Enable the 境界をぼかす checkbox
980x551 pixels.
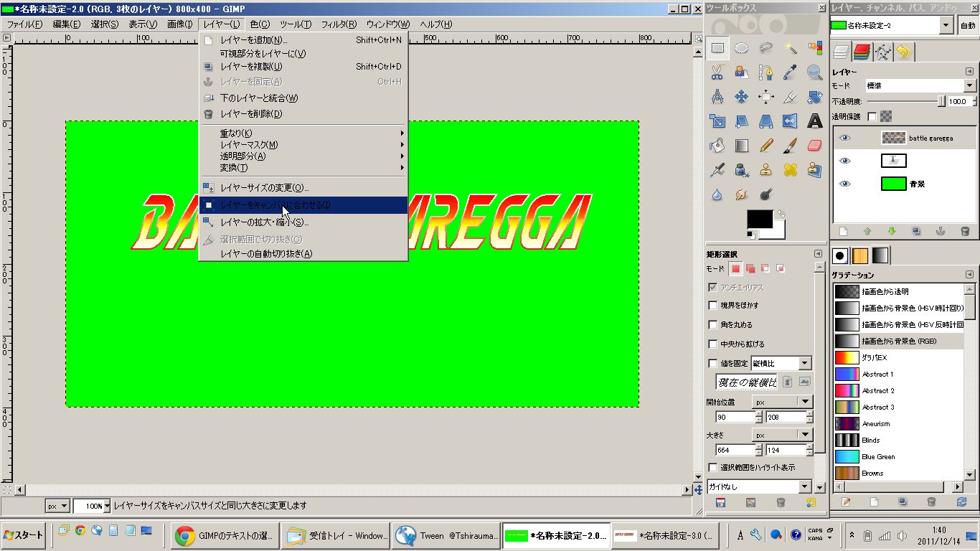click(713, 305)
